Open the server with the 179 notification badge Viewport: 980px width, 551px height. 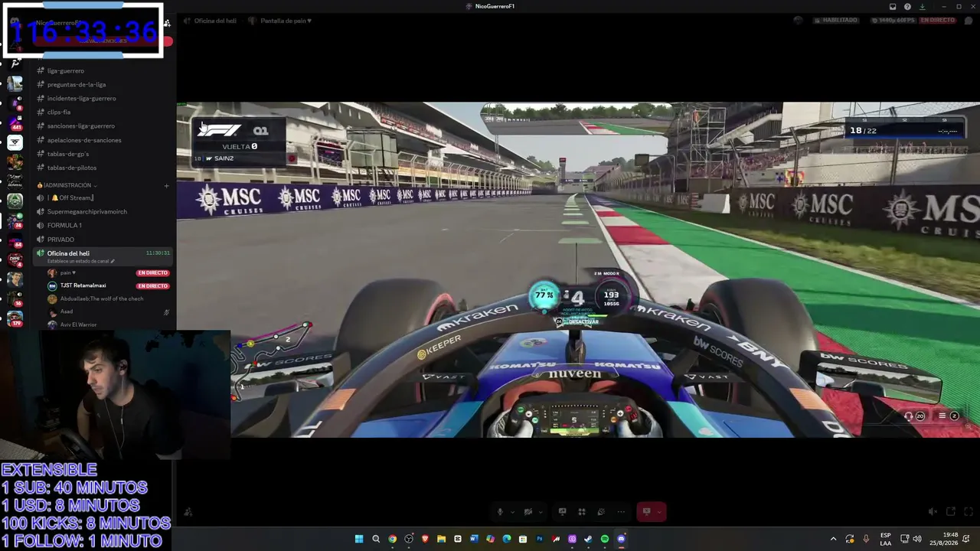[15, 318]
